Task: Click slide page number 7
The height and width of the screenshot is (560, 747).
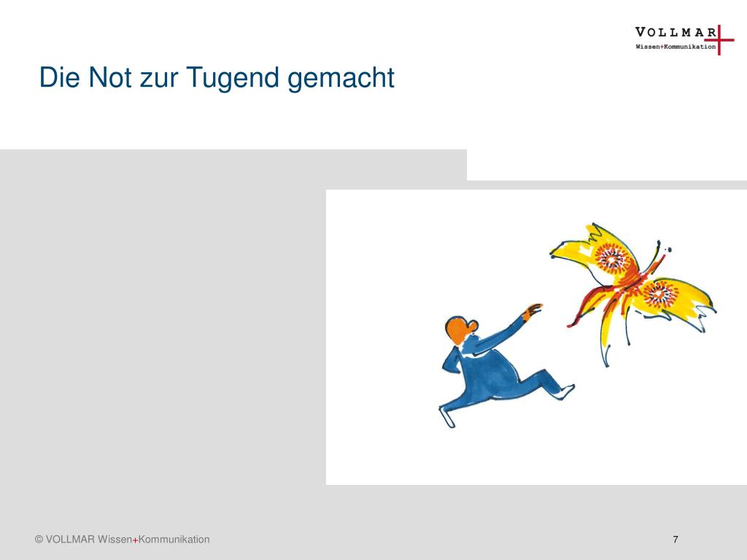Action: 675,539
